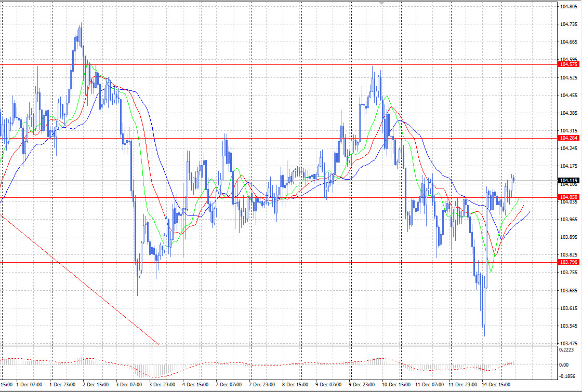Click the red 104.575 price label

568,64
